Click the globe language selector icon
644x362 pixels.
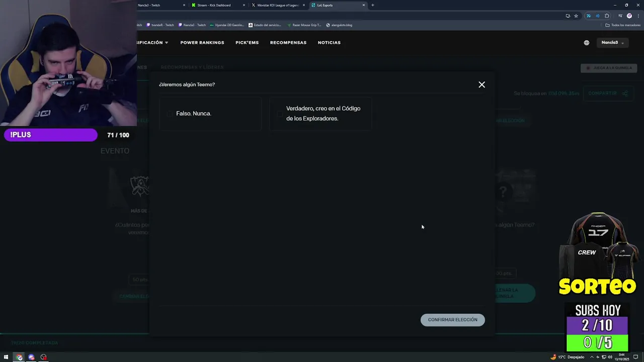587,43
